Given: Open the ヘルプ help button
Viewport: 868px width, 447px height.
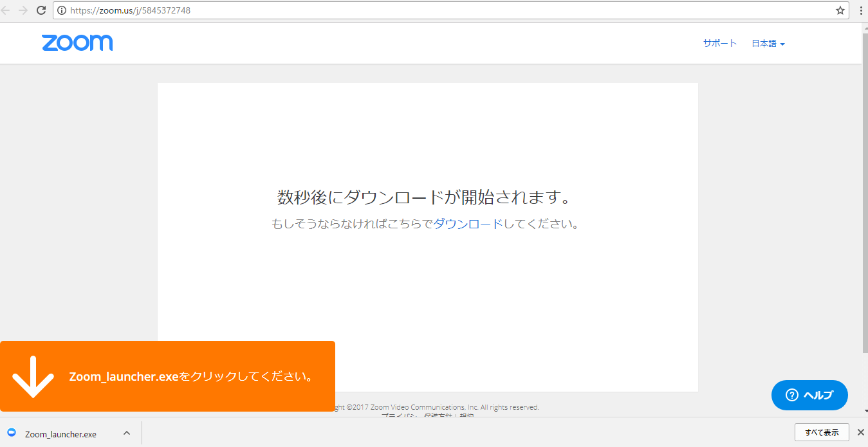Looking at the screenshot, I should pos(809,395).
